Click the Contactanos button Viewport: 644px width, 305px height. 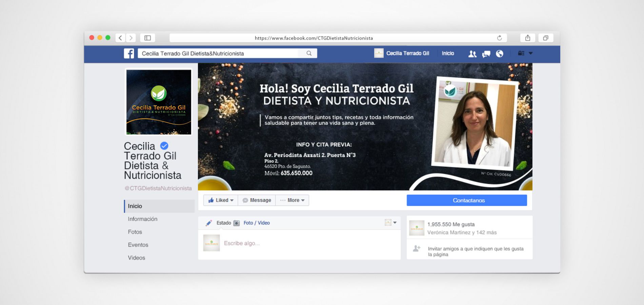(467, 200)
